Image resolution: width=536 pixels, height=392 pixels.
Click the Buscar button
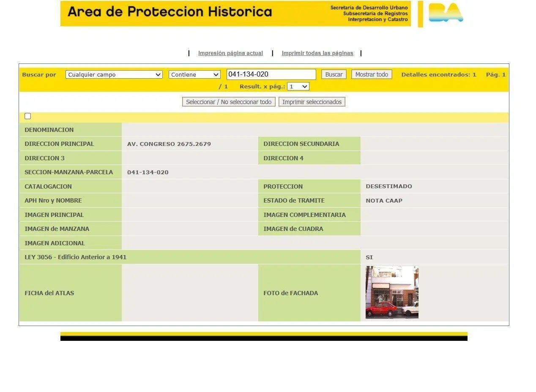[334, 74]
